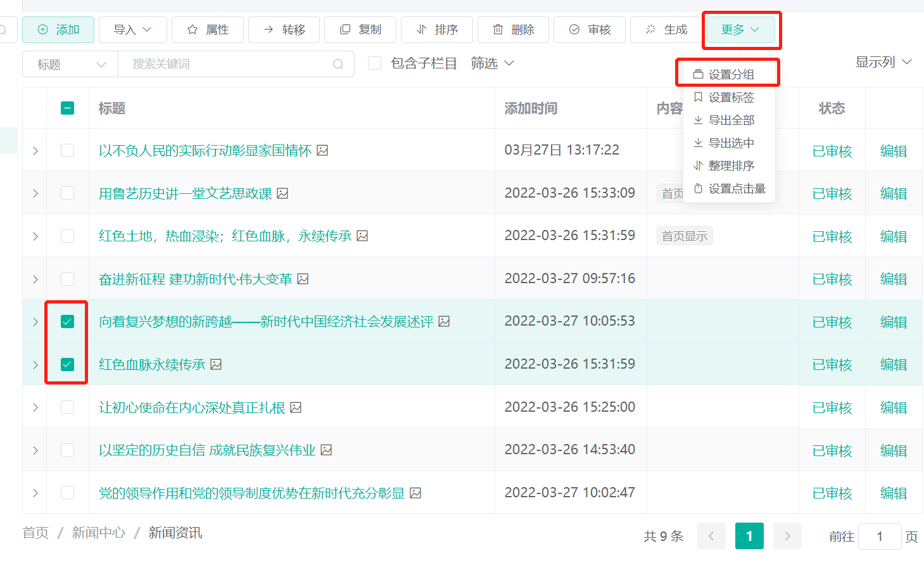924x572 pixels.
Task: Click the 添加 (add) button
Action: [x=58, y=30]
